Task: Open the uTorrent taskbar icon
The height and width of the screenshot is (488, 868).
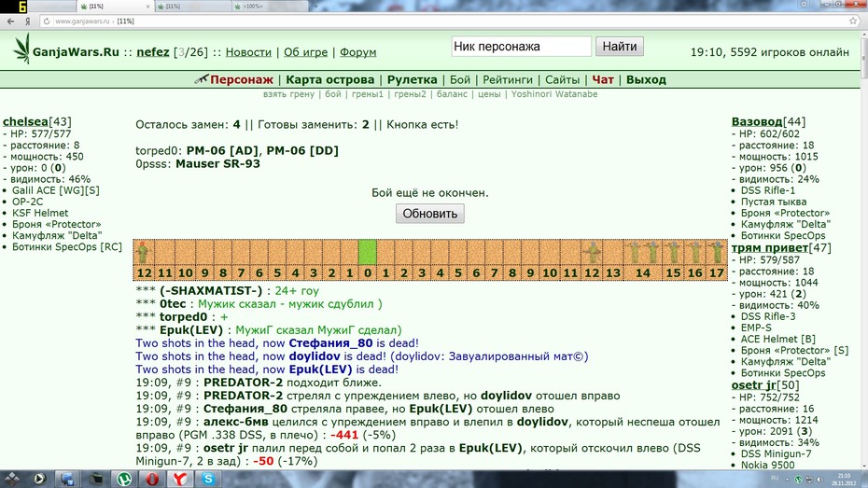Action: [124, 479]
